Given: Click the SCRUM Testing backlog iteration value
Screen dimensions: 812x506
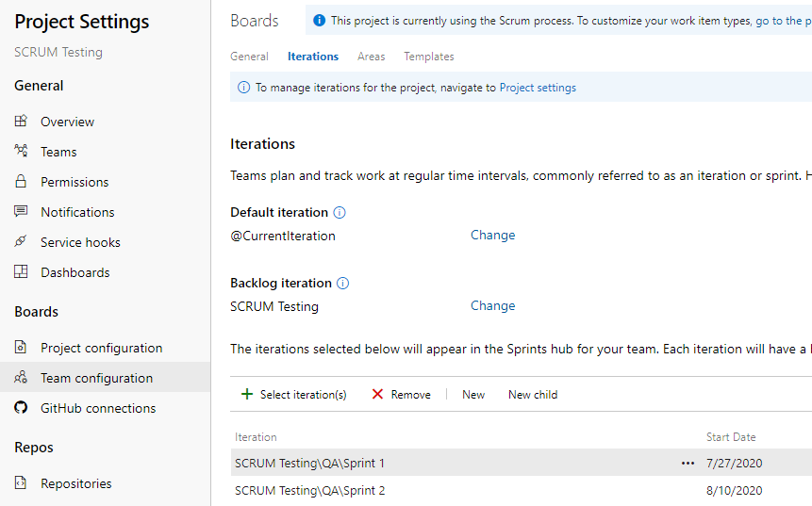Looking at the screenshot, I should [x=274, y=306].
